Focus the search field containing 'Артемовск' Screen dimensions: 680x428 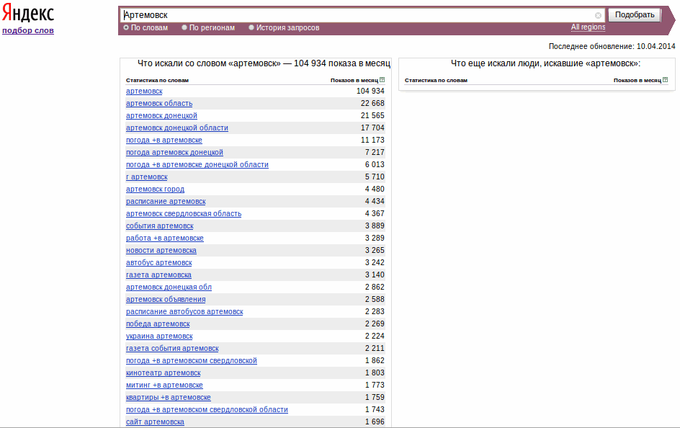click(x=359, y=15)
